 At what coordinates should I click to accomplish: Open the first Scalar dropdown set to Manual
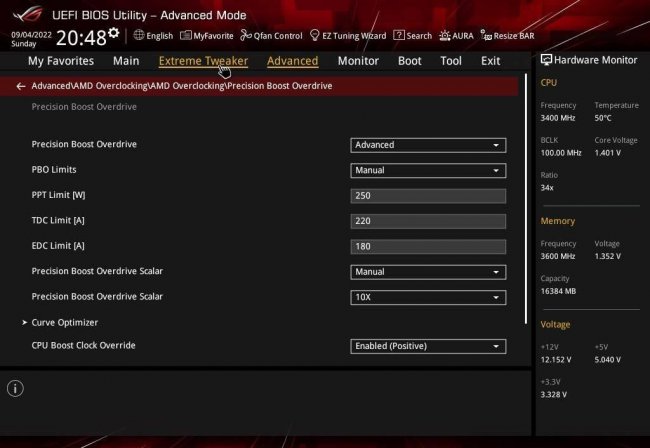tap(428, 272)
